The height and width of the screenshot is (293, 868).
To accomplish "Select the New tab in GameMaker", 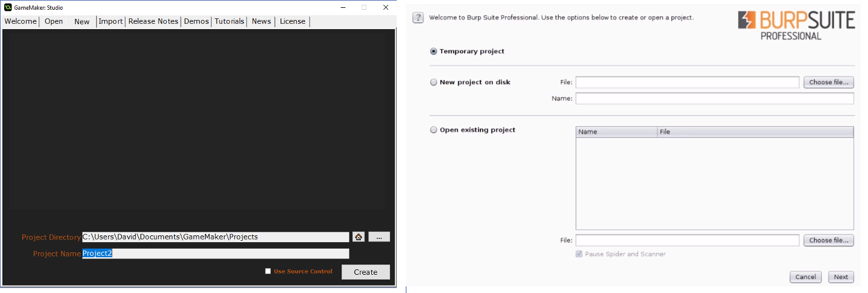I will pos(82,22).
